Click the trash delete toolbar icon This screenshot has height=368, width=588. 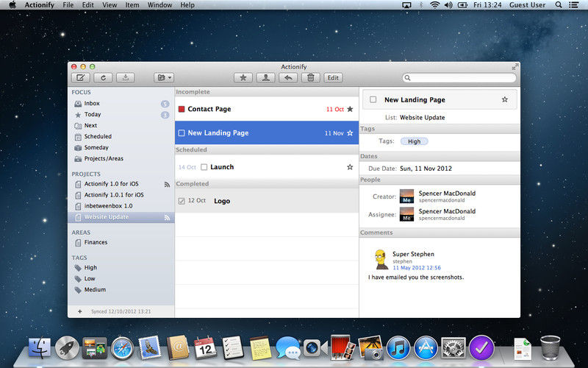(311, 78)
